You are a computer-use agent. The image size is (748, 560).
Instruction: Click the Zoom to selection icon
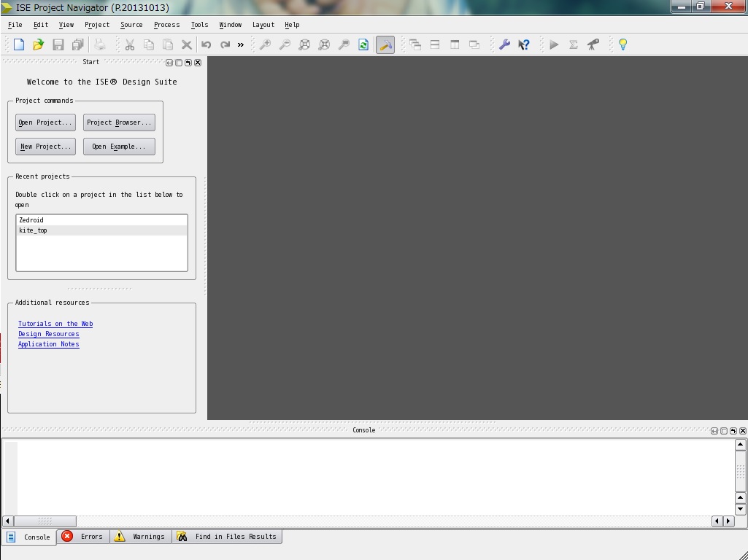pos(344,44)
